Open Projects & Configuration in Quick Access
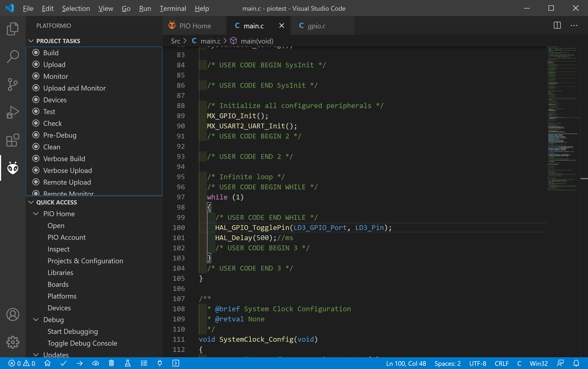Viewport: 588px width, 369px height. coord(85,261)
